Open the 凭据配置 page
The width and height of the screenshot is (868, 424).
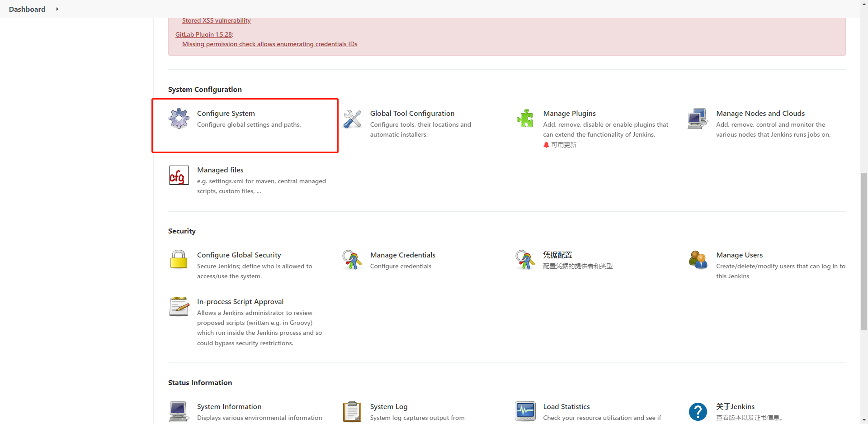(558, 255)
